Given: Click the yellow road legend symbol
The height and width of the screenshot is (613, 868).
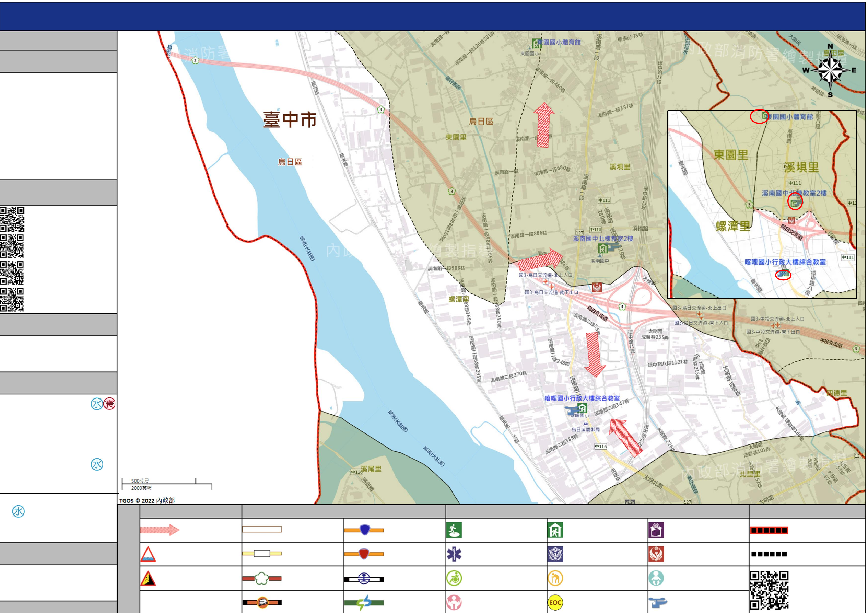Looking at the screenshot, I should 262,554.
